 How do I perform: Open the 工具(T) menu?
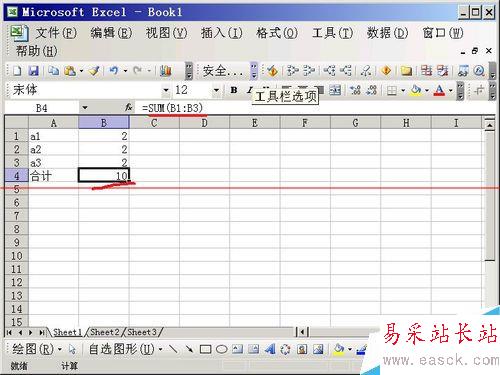pyautogui.click(x=332, y=33)
